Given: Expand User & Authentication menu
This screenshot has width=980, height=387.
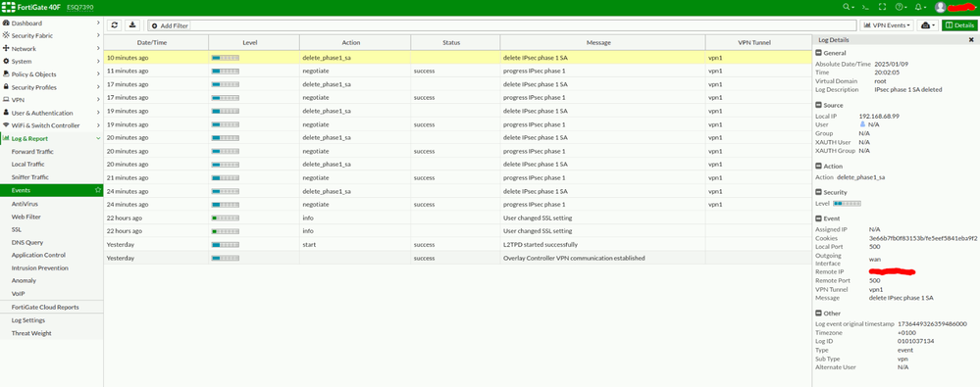Looking at the screenshot, I should pyautogui.click(x=51, y=113).
